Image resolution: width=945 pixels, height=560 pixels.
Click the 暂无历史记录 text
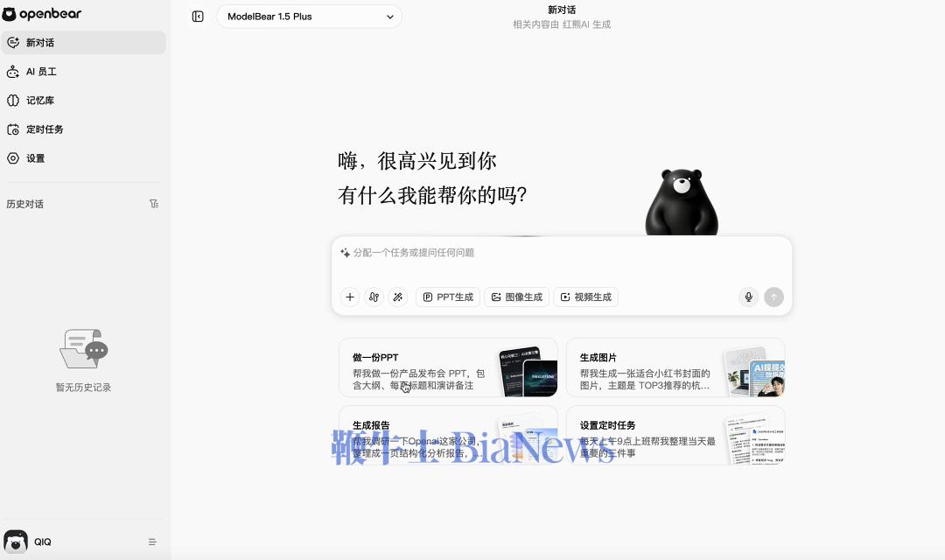(x=83, y=388)
